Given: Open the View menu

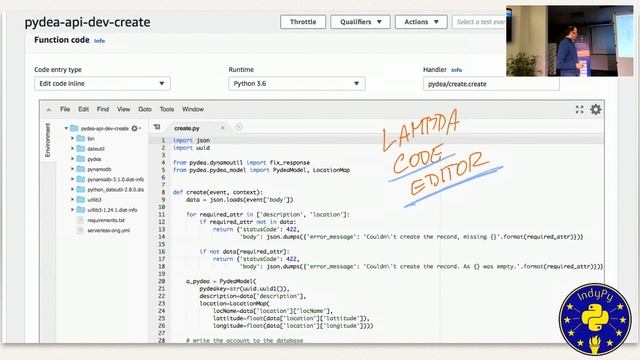Looking at the screenshot, I should point(123,109).
